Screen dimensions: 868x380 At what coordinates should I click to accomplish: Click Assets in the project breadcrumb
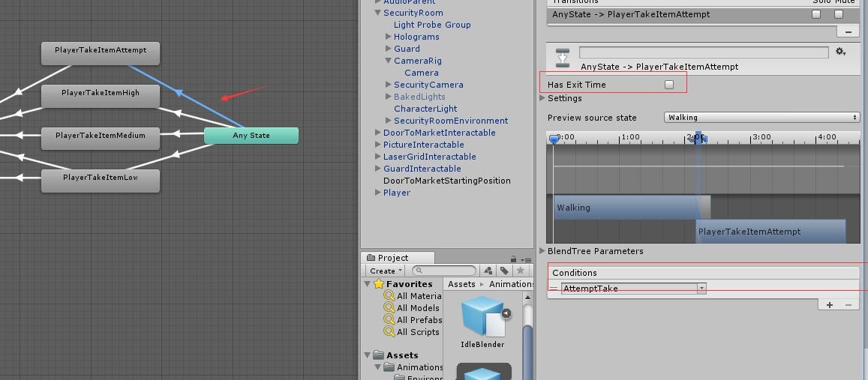coord(461,284)
